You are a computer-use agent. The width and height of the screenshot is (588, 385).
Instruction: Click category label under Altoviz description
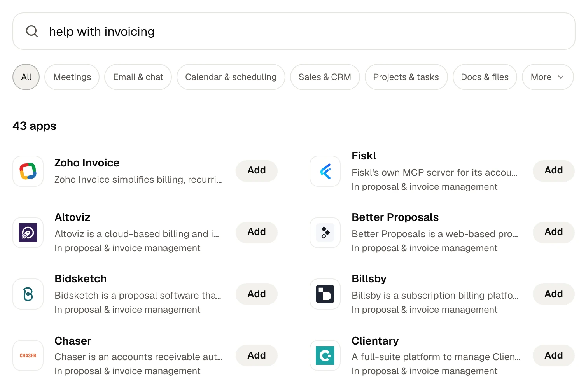[127, 248]
